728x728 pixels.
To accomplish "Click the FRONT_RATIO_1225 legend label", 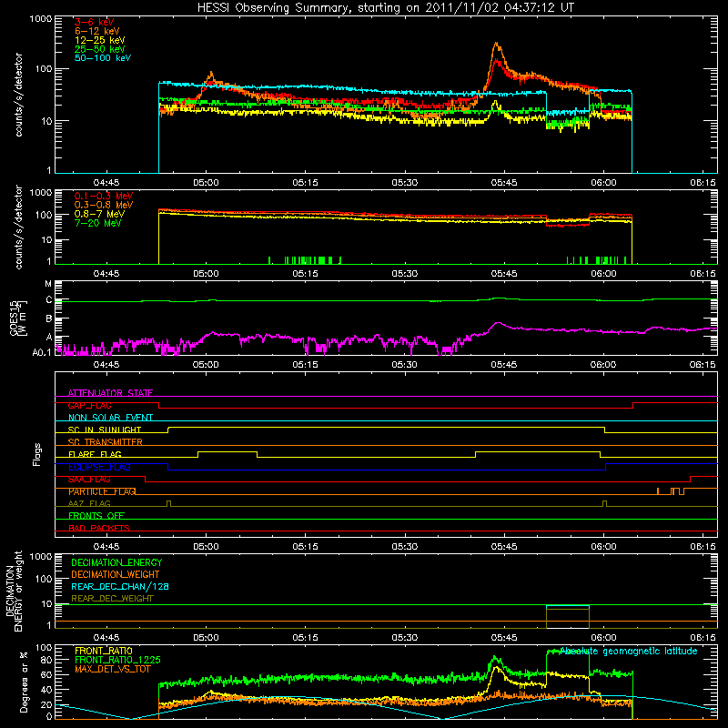I will (117, 660).
